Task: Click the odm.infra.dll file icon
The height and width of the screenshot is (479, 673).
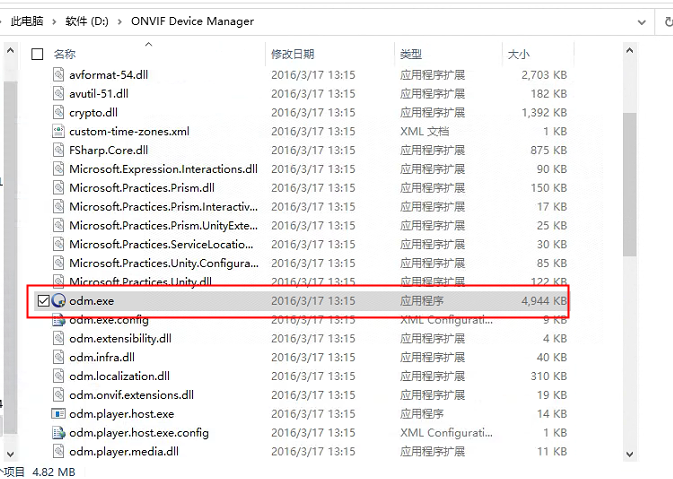Action: pos(58,358)
